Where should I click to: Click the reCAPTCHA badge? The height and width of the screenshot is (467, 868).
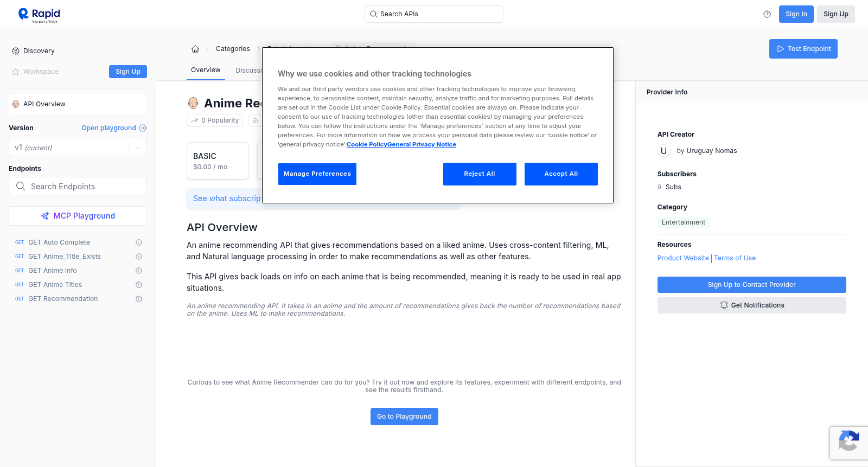pyautogui.click(x=849, y=443)
